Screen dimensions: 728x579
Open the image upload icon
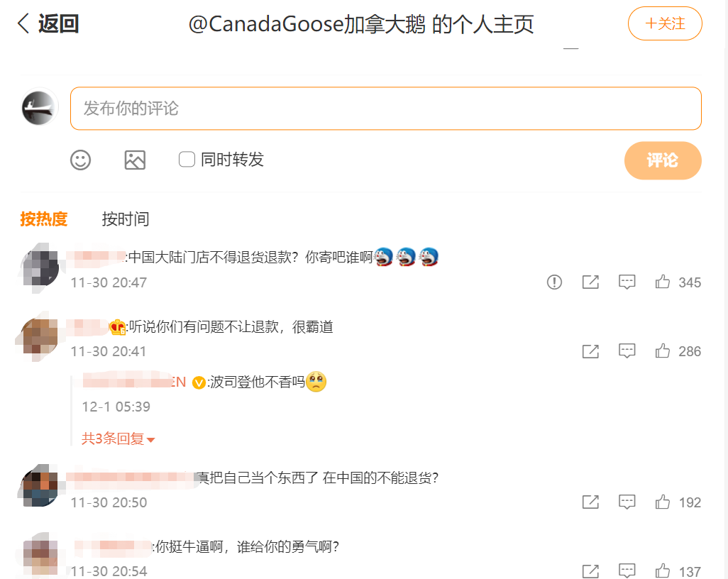point(135,160)
